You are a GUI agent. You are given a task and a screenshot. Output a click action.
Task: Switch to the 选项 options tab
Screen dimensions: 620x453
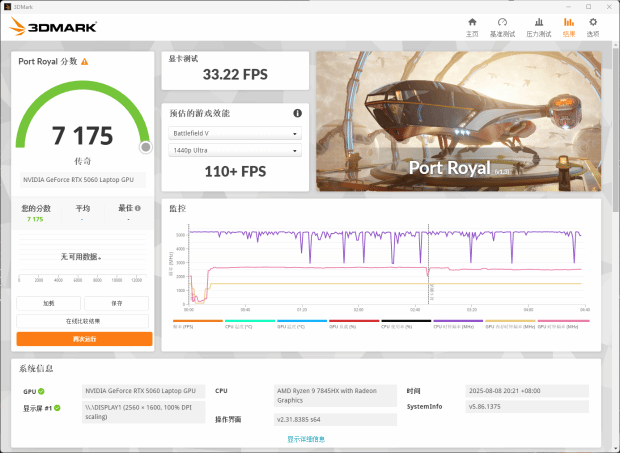pos(593,26)
